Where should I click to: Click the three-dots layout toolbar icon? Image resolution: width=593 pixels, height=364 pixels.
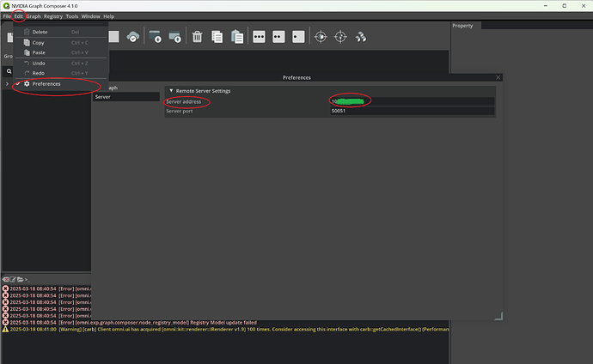259,37
